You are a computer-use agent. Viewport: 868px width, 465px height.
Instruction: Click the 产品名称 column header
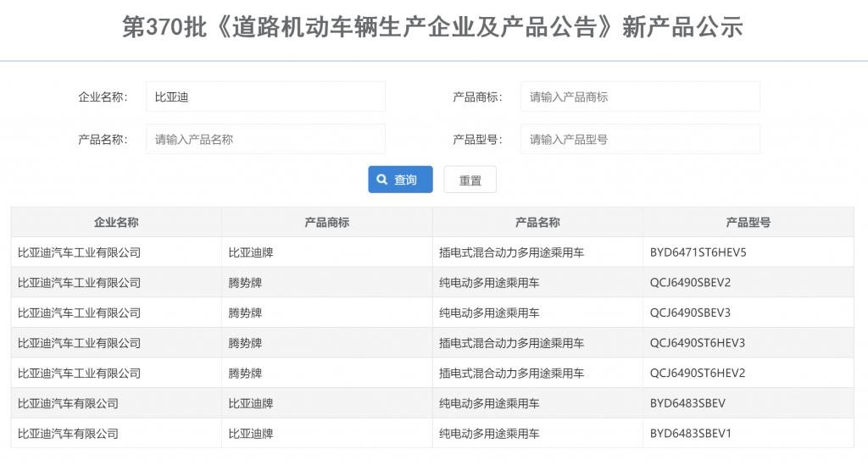pyautogui.click(x=537, y=222)
